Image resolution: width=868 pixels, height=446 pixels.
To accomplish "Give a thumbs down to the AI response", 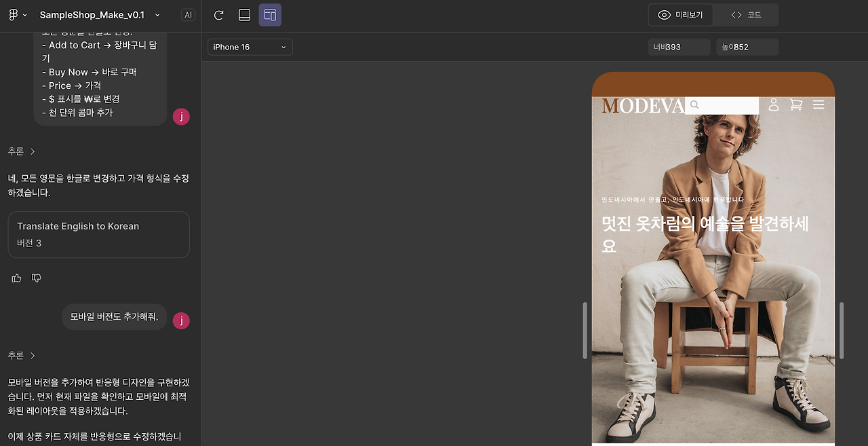I will pos(36,278).
